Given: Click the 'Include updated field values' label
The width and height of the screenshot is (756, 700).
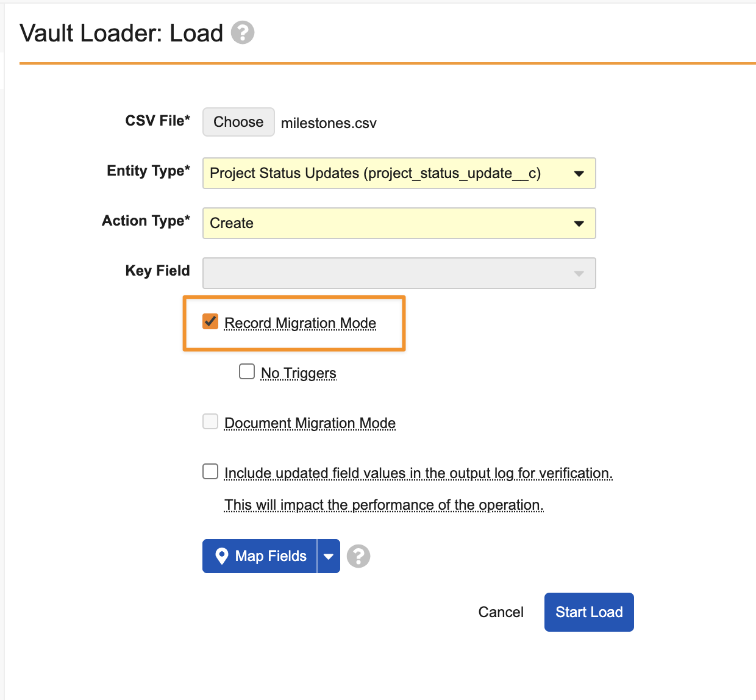Looking at the screenshot, I should (418, 473).
